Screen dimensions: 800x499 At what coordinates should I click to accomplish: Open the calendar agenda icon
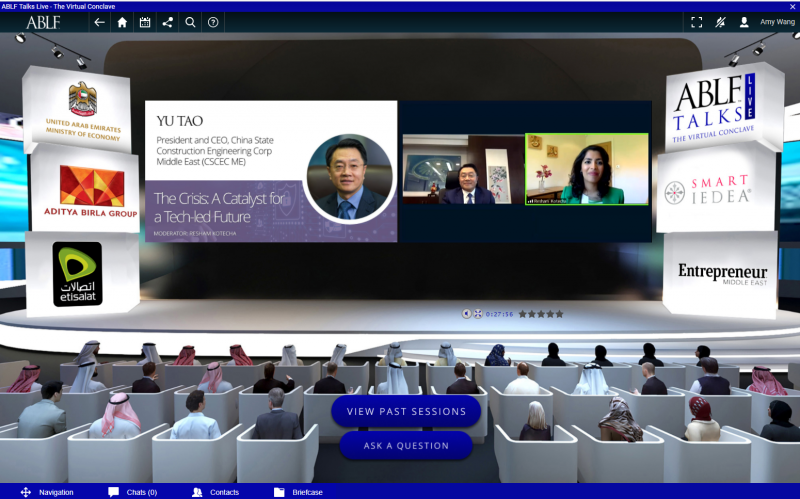[145, 22]
